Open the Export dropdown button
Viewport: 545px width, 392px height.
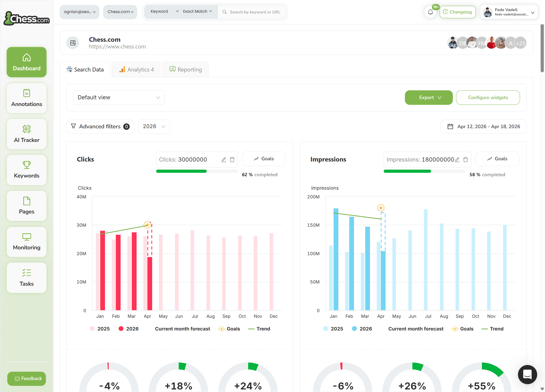click(x=429, y=97)
